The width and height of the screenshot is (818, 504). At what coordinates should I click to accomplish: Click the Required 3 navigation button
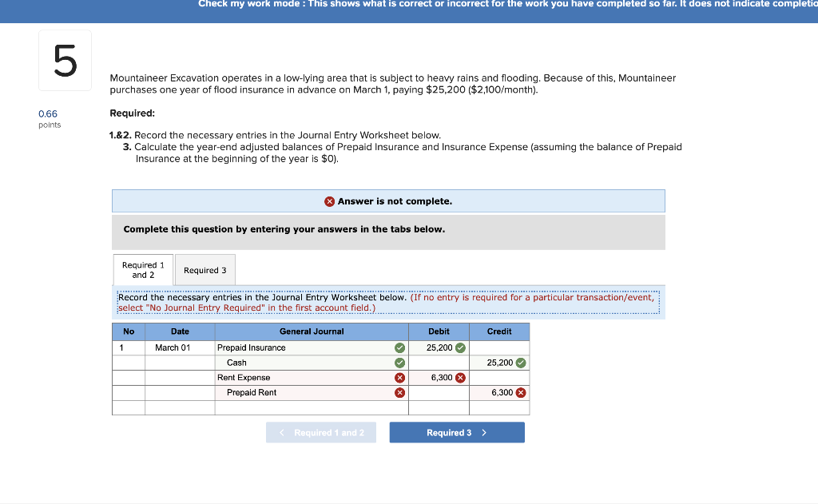coord(457,432)
